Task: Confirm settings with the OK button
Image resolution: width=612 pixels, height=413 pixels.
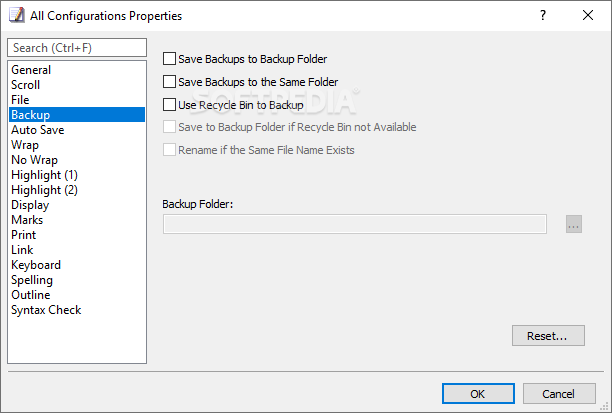Action: click(x=478, y=393)
